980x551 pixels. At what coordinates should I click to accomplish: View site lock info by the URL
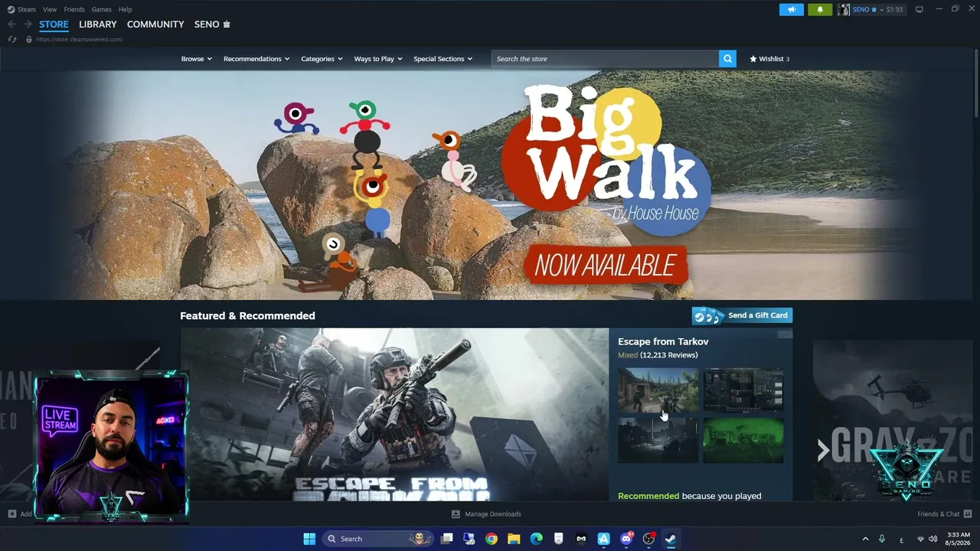29,39
